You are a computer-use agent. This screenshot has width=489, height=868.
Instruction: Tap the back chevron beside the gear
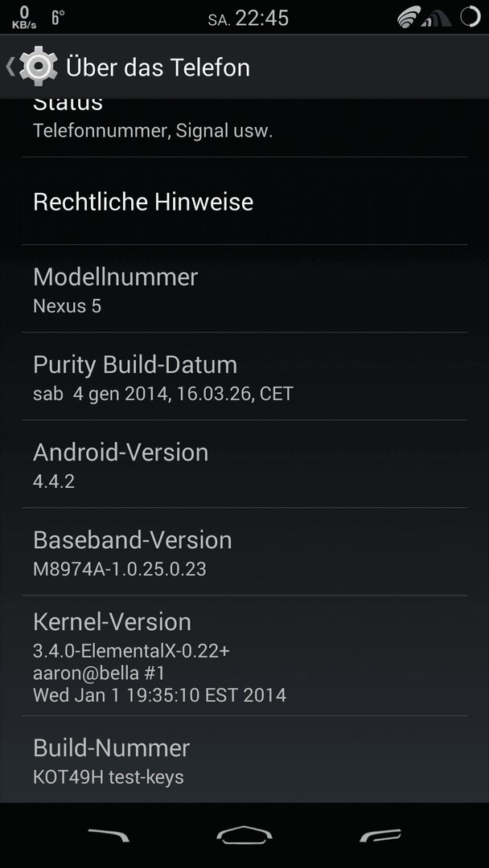(10, 67)
